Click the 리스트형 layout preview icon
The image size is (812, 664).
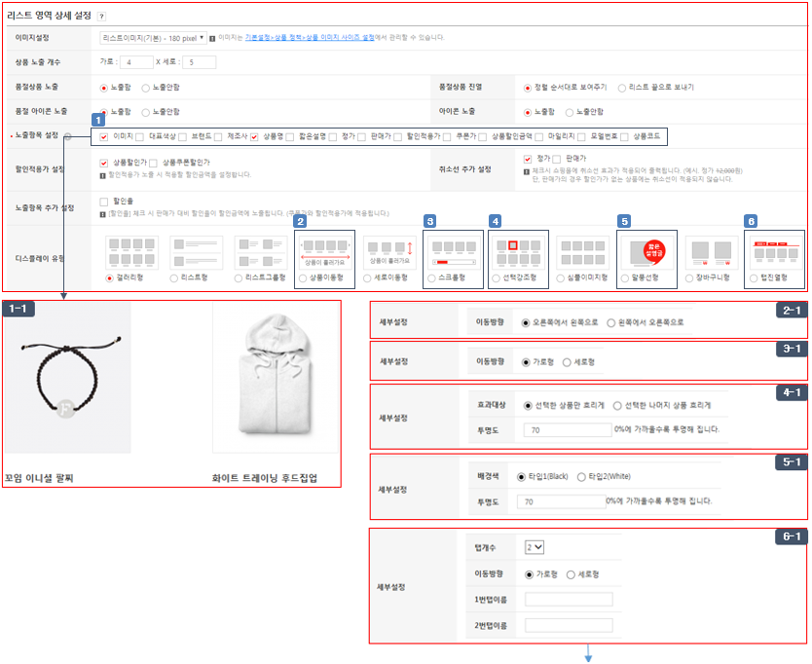[196, 253]
